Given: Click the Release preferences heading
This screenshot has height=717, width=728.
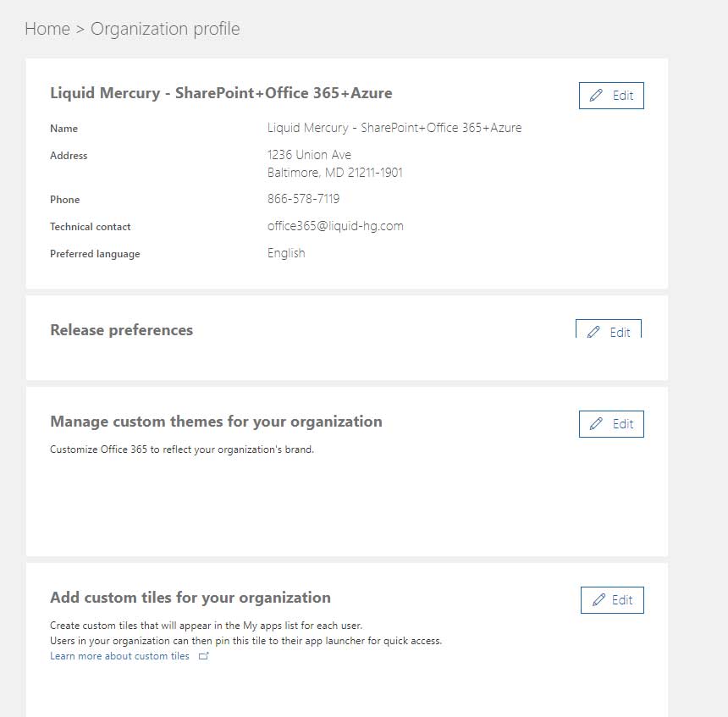Looking at the screenshot, I should 121,330.
